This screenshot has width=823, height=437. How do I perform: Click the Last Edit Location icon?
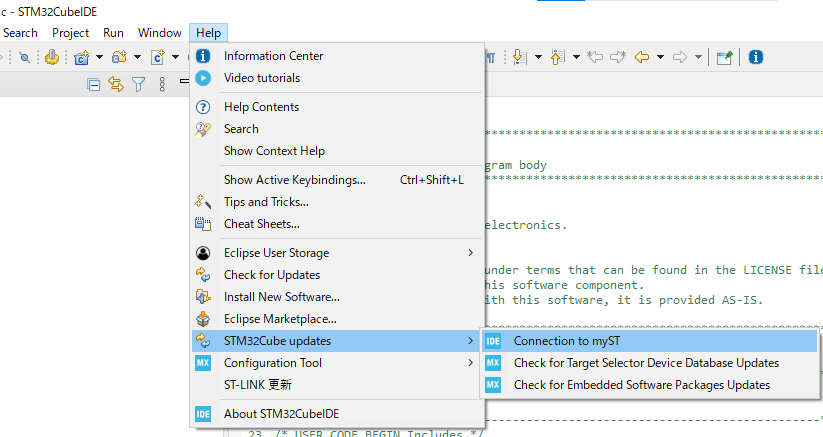click(x=595, y=57)
